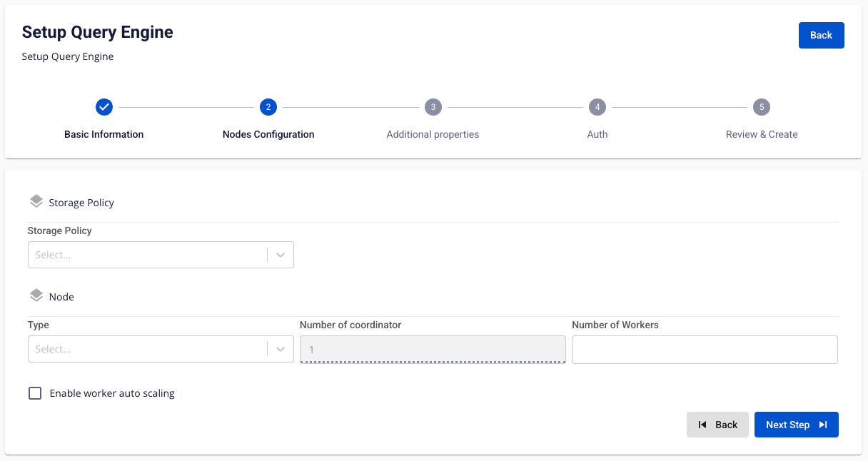Click the gray Back button at bottom
The image size is (868, 461).
(717, 425)
